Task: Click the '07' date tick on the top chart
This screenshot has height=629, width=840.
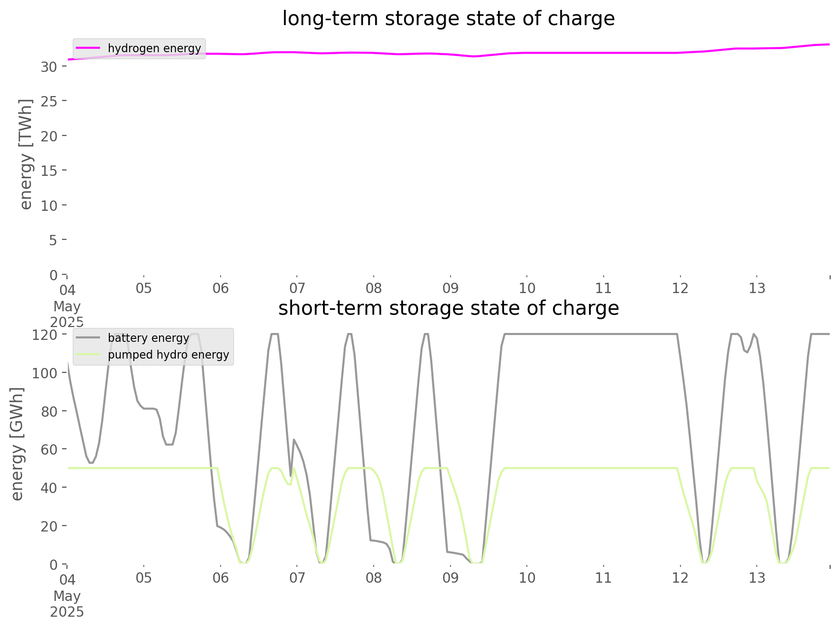Action: tap(297, 288)
